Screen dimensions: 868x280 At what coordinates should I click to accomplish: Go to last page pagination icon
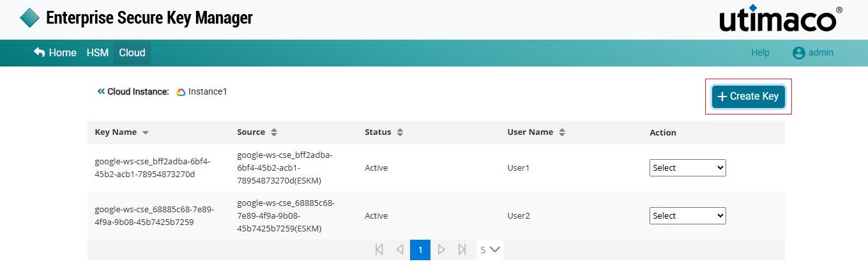click(x=461, y=250)
